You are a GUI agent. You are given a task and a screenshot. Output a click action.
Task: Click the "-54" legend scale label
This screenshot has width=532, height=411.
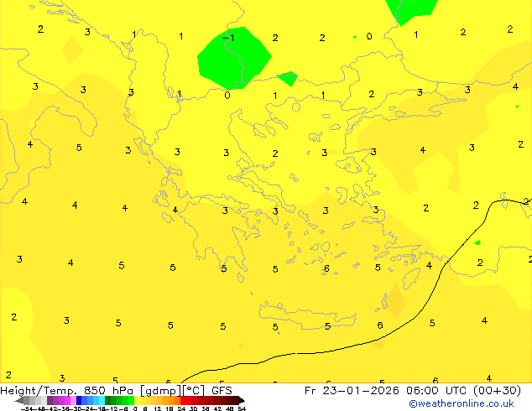27,409
